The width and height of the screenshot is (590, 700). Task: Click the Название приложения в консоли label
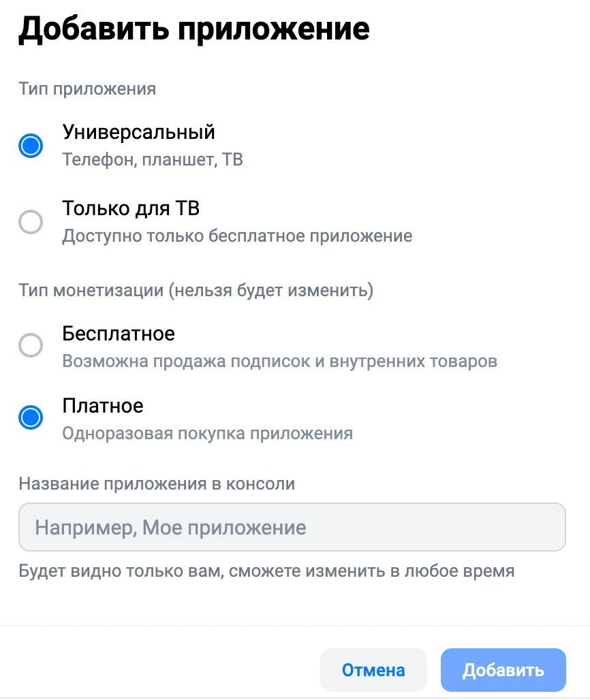tap(157, 484)
